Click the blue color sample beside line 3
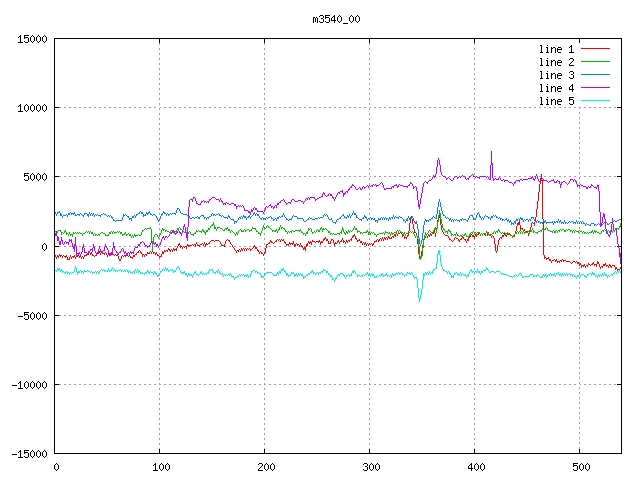The height and width of the screenshot is (480, 640). (x=595, y=75)
